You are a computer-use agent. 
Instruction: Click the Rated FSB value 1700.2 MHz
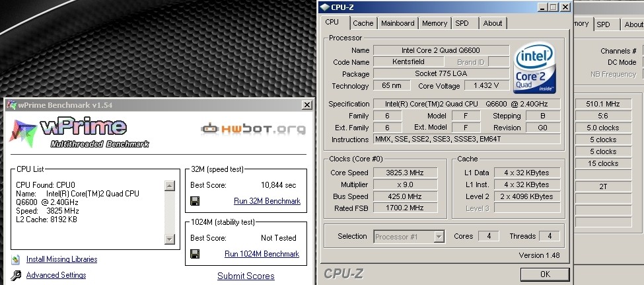(404, 208)
